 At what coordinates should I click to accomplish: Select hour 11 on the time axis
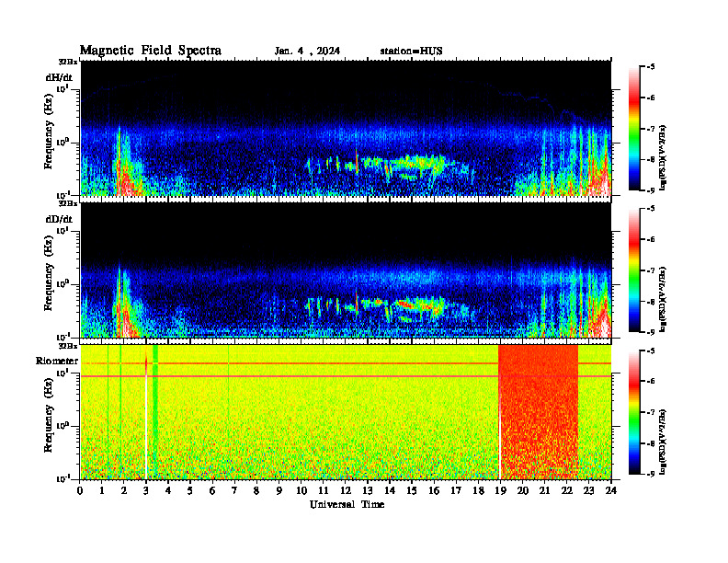pyautogui.click(x=324, y=490)
